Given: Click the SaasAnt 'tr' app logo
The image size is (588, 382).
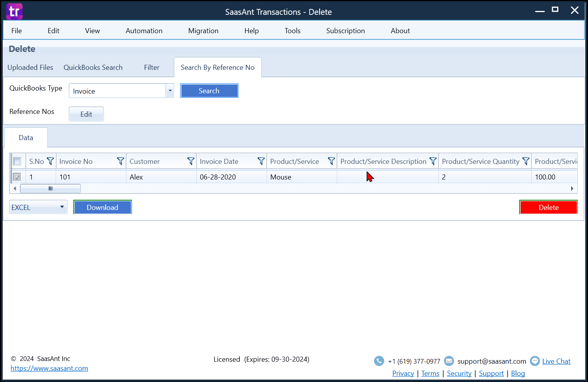Looking at the screenshot, I should [14, 12].
